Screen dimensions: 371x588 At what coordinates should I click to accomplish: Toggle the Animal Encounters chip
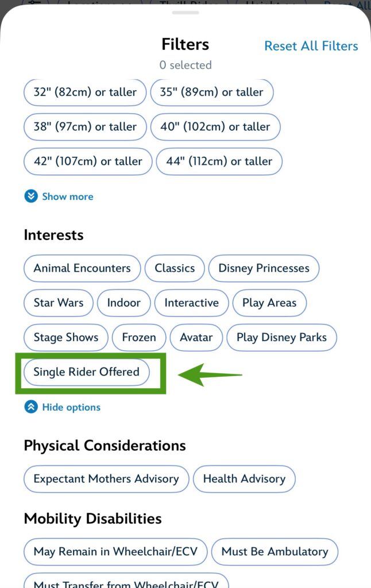[x=82, y=268]
